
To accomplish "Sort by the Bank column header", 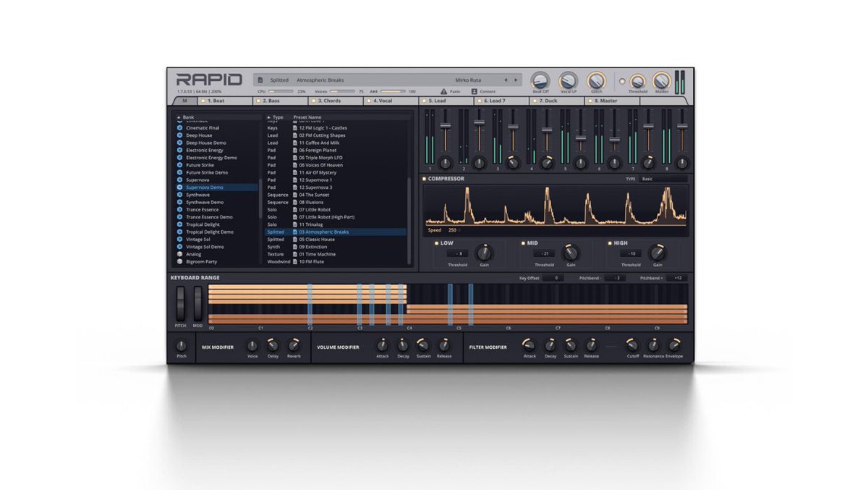I will pyautogui.click(x=187, y=117).
